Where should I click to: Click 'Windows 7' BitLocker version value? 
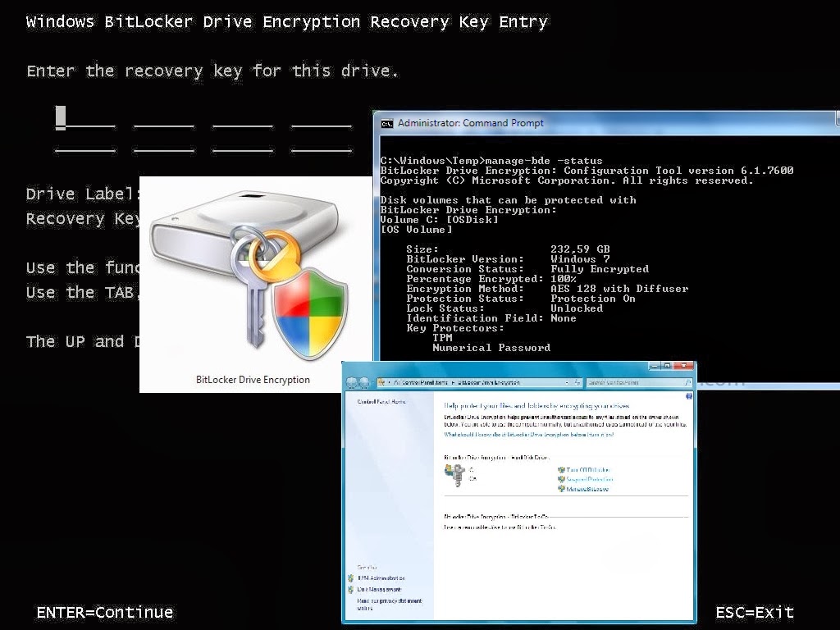click(x=580, y=259)
